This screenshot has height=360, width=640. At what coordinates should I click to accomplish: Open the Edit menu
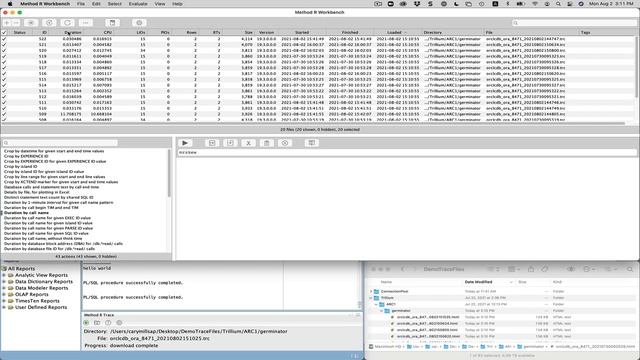coord(96,4)
